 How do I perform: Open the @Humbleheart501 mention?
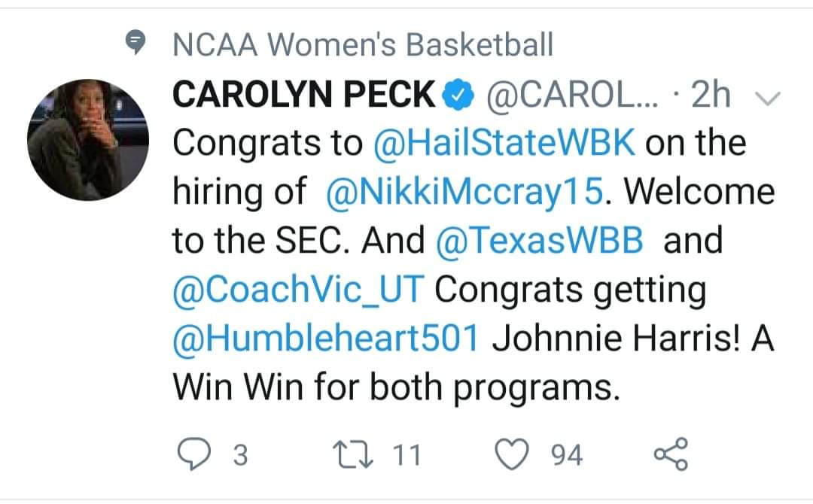(325, 339)
